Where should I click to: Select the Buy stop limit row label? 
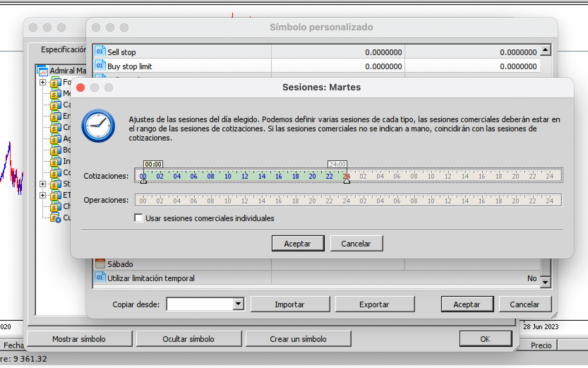click(x=130, y=66)
